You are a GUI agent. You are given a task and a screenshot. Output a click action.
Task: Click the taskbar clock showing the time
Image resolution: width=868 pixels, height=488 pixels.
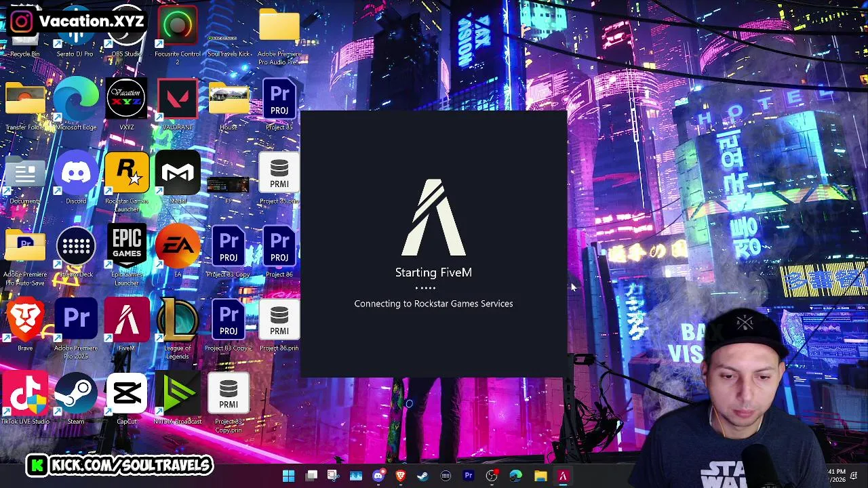coord(836,476)
